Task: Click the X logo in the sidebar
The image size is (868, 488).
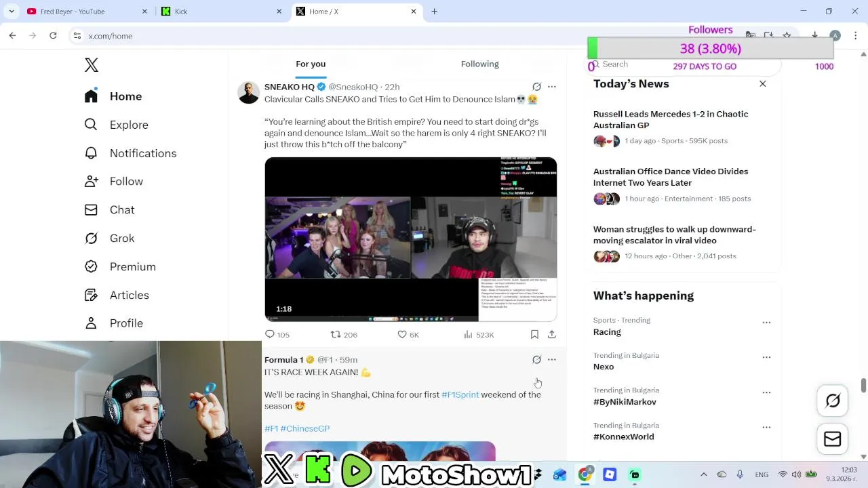Action: pos(92,64)
